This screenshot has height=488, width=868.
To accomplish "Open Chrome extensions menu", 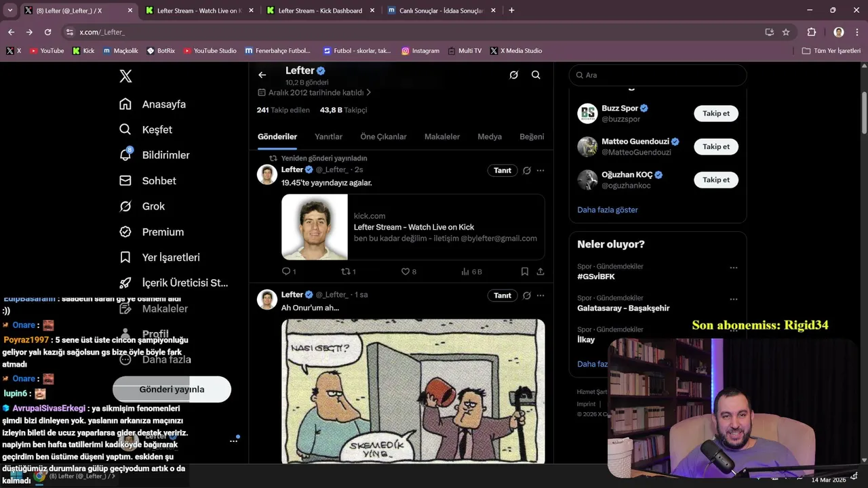I will click(811, 32).
